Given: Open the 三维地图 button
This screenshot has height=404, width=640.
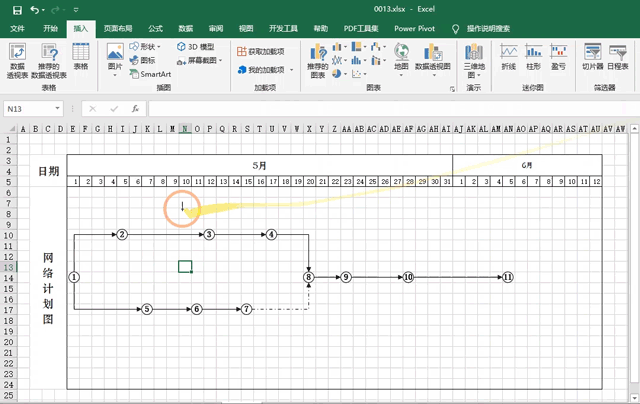Looking at the screenshot, I should pos(474,60).
